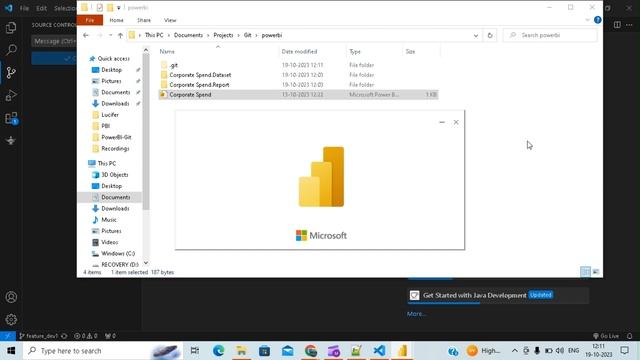This screenshot has height=360, width=640.
Task: Open VS Code Edit menu
Action: (x=41, y=8)
